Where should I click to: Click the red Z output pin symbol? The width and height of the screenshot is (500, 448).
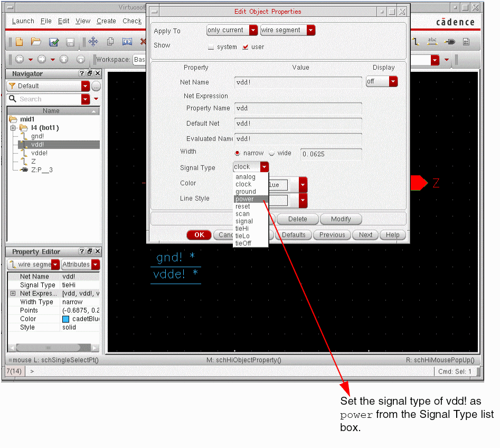tap(419, 183)
